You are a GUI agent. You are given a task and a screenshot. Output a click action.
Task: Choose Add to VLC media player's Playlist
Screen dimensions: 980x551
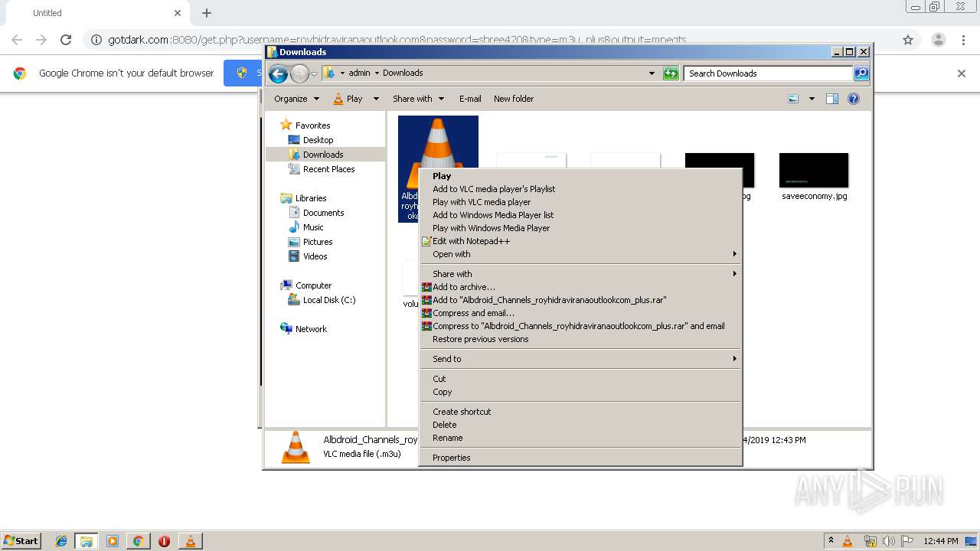pyautogui.click(x=580, y=189)
